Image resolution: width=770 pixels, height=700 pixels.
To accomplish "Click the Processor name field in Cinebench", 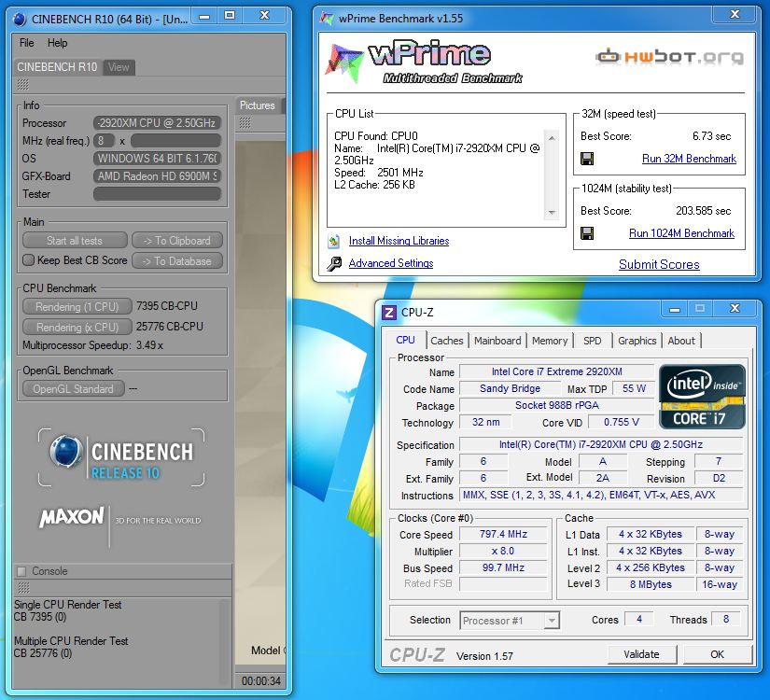I will (157, 123).
